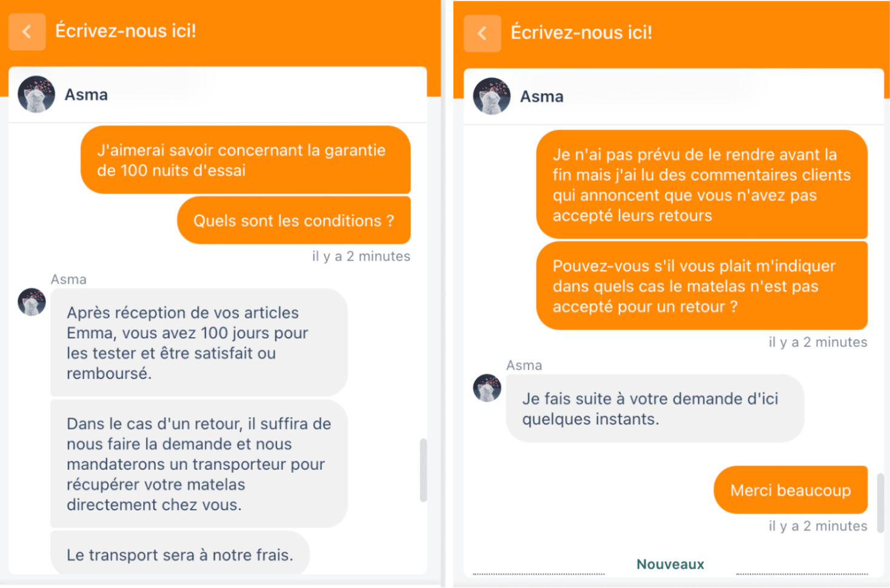Click agent name Asma in right header
Viewport: 890px width, 588px height.
tap(541, 96)
